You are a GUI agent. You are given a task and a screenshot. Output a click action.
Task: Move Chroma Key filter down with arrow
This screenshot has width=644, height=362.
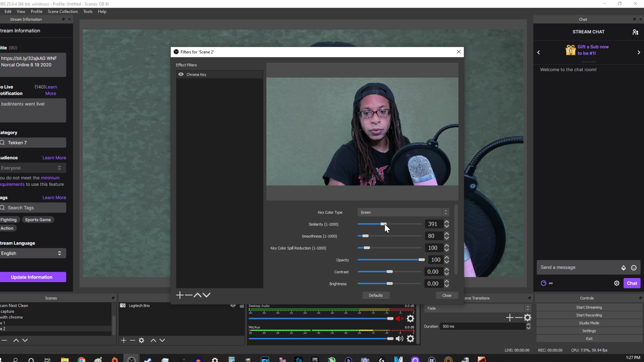[206, 295]
